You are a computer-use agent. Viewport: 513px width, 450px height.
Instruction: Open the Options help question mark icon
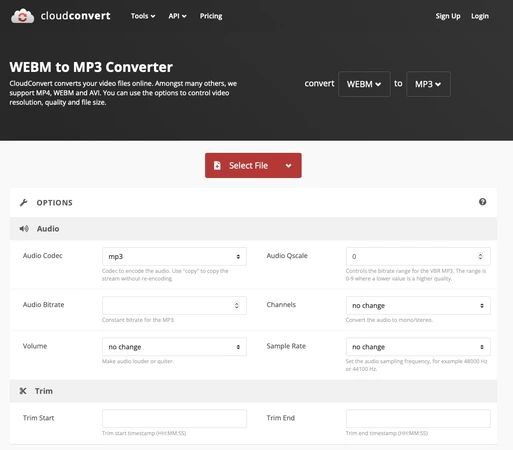(482, 202)
